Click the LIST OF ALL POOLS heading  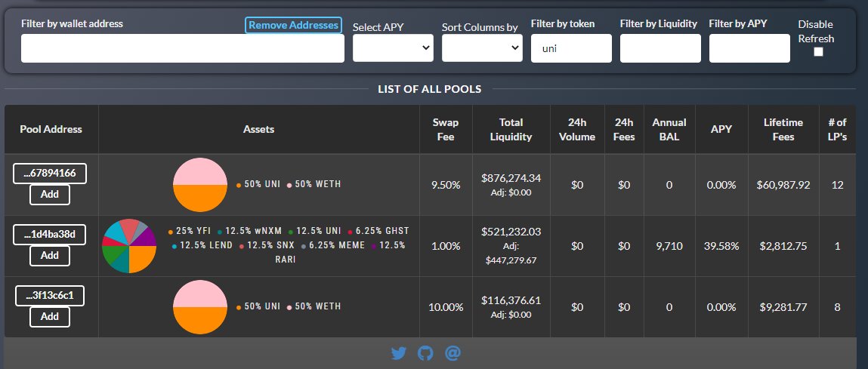(x=430, y=89)
